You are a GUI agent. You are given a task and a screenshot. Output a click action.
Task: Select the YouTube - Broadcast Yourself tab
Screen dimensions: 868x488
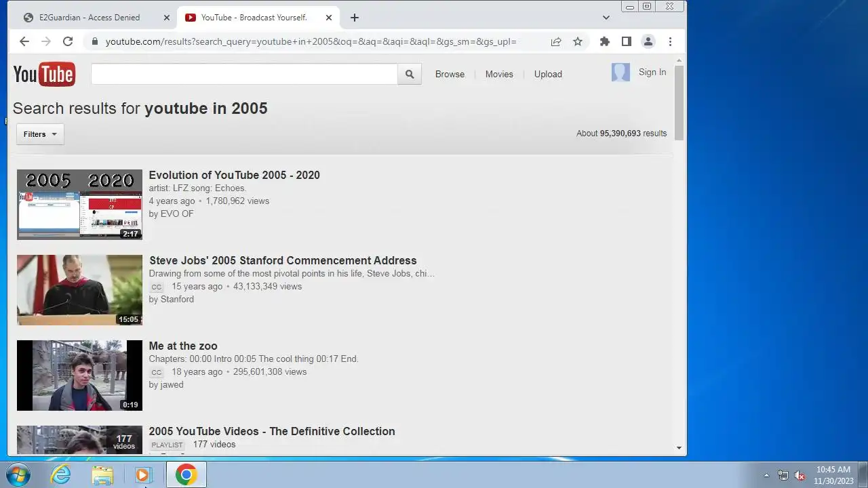(254, 18)
